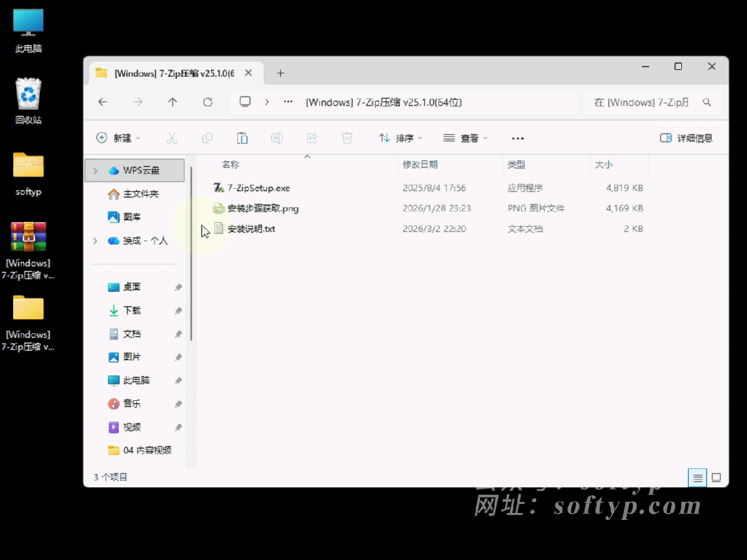
Task: Click the forward navigation arrow
Action: (x=138, y=102)
